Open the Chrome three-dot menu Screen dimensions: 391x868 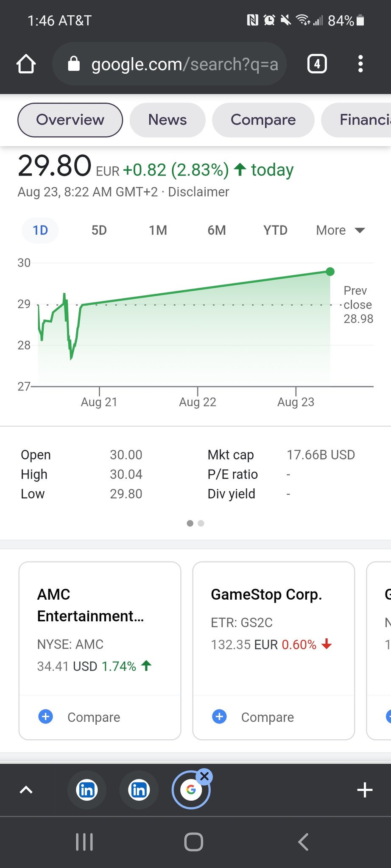click(x=360, y=64)
